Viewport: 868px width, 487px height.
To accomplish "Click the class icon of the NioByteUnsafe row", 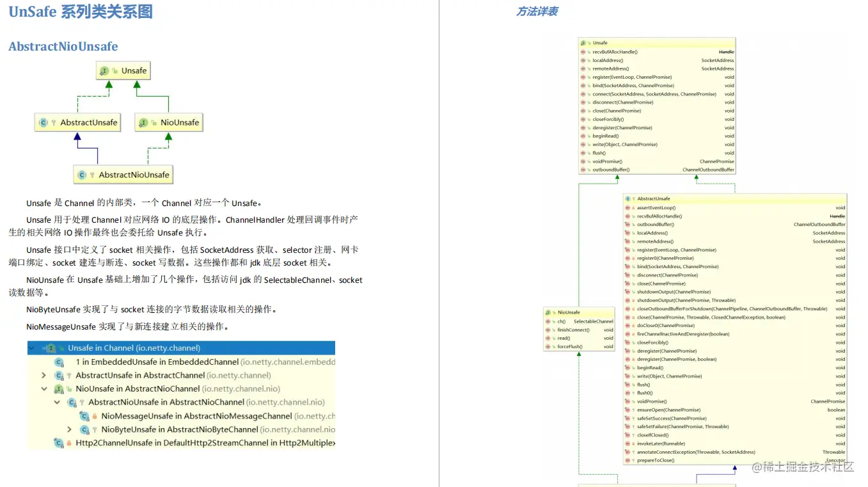I will click(84, 429).
